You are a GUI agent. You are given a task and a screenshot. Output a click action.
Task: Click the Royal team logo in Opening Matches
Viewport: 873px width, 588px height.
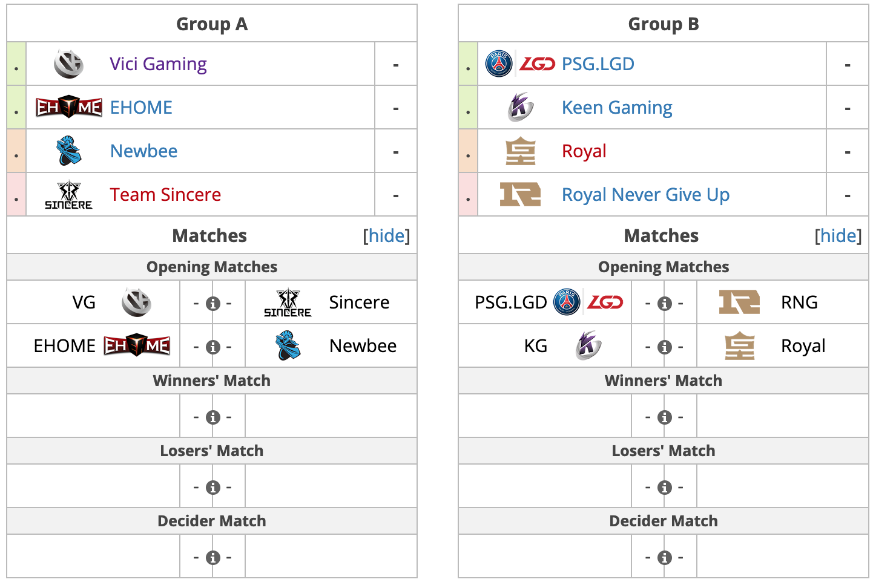tap(740, 346)
